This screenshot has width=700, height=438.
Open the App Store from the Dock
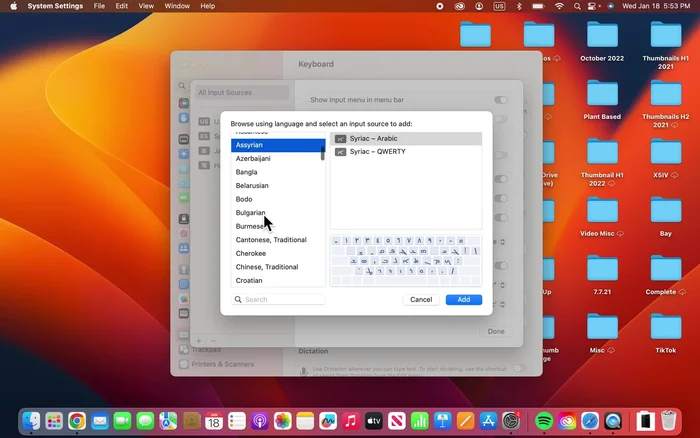[x=489, y=422]
